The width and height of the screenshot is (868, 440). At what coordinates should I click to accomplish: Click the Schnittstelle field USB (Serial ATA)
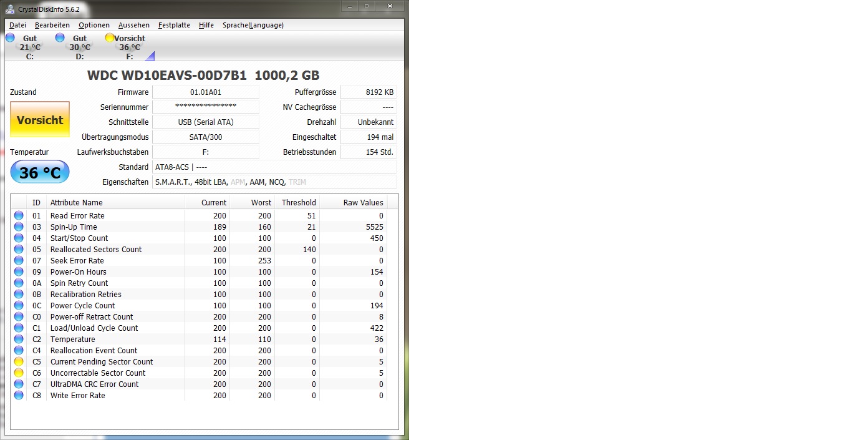click(206, 122)
